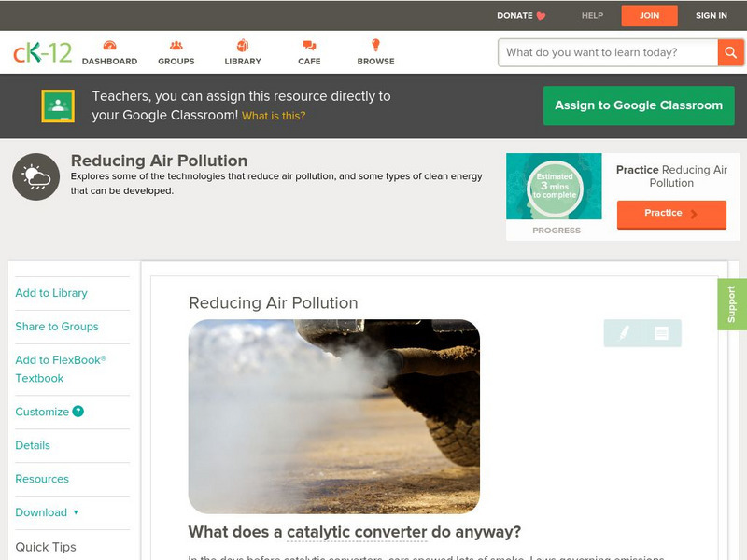Click the estimated time progress circle

tap(555, 188)
